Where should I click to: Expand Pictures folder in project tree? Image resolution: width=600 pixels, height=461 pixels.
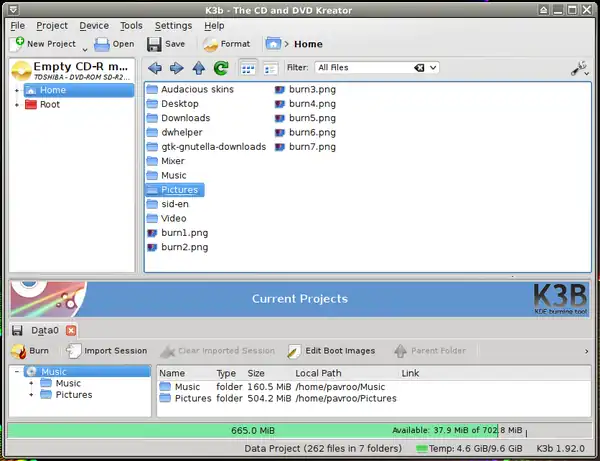pos(31,395)
